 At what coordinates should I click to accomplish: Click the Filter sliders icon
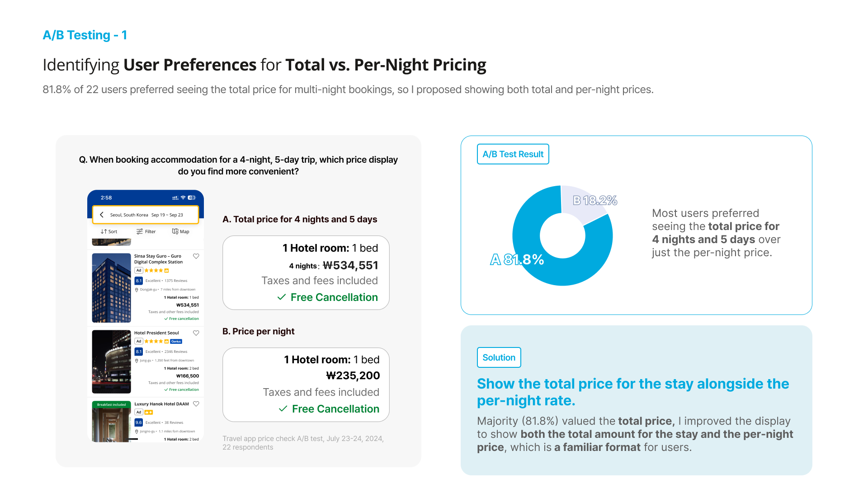(140, 231)
